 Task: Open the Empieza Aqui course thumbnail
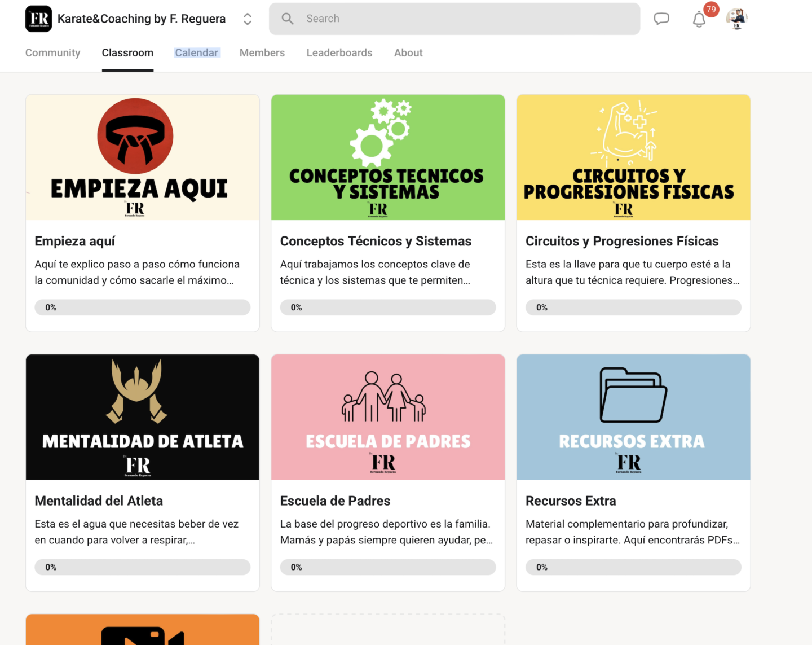coord(142,157)
